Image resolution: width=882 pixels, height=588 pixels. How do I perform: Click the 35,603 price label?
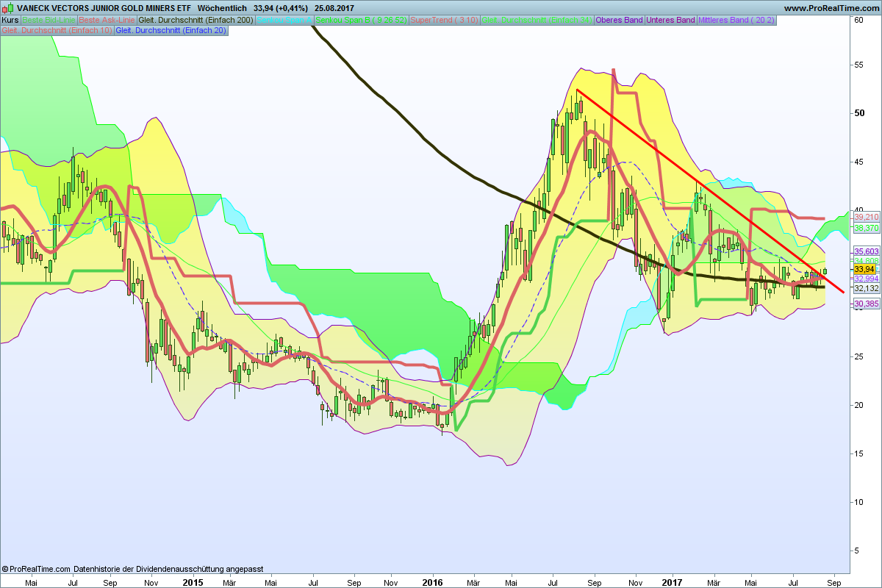tap(867, 251)
